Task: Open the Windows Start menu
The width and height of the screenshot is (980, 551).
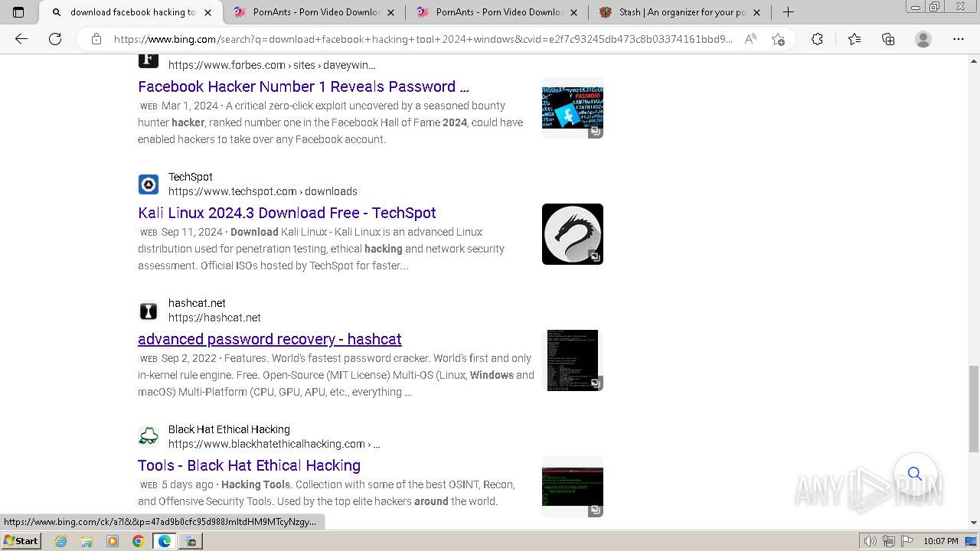Action: [x=21, y=541]
